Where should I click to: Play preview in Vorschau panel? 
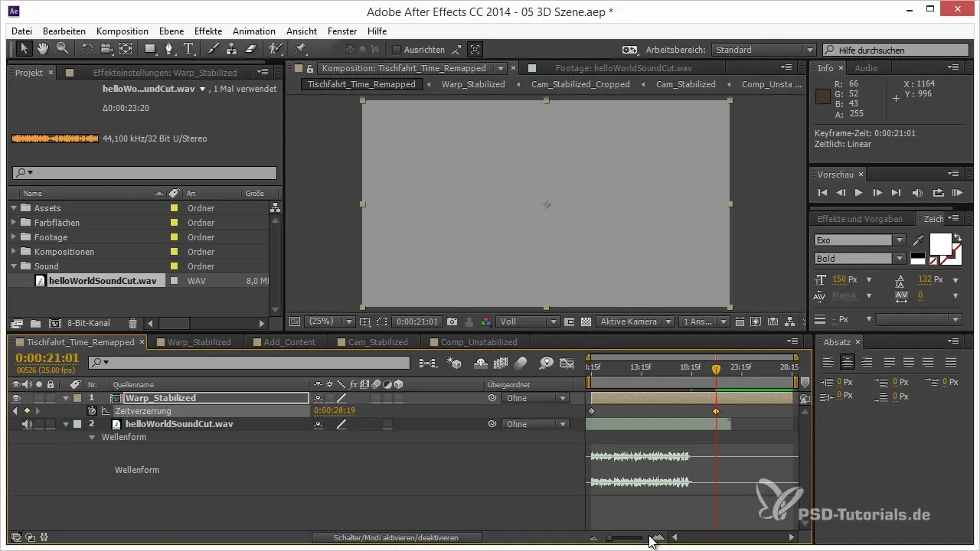pos(859,193)
